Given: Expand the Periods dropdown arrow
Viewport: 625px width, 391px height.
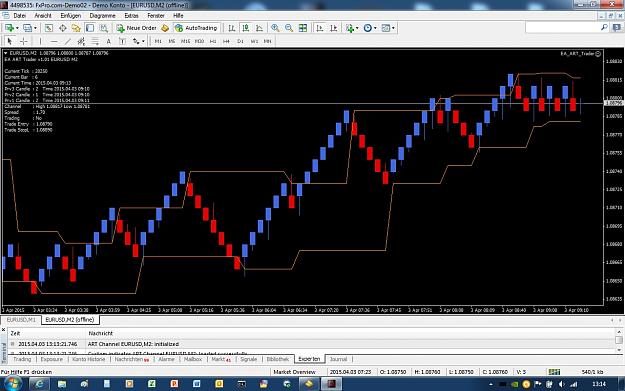Looking at the screenshot, I should 375,28.
